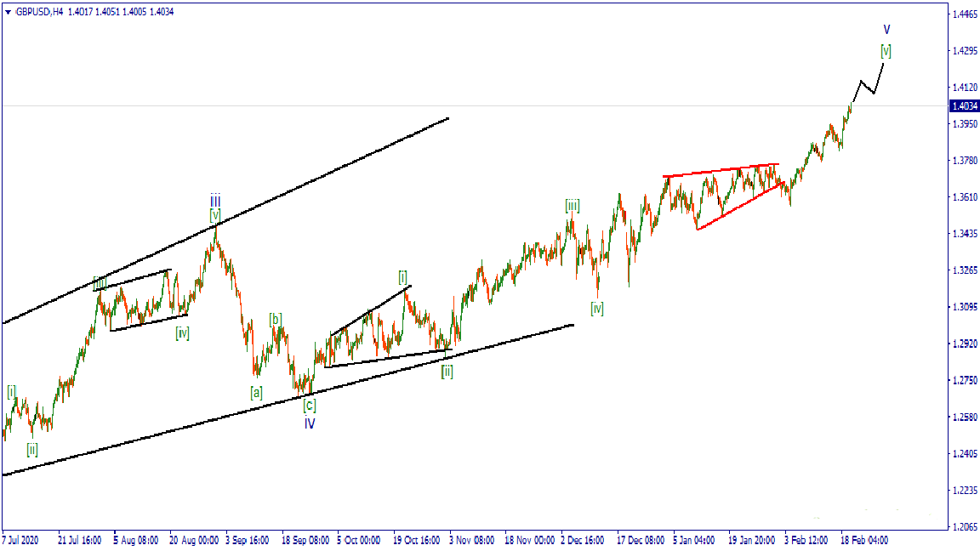The image size is (980, 551).
Task: Click the blue wave iv label
Action: (310, 423)
